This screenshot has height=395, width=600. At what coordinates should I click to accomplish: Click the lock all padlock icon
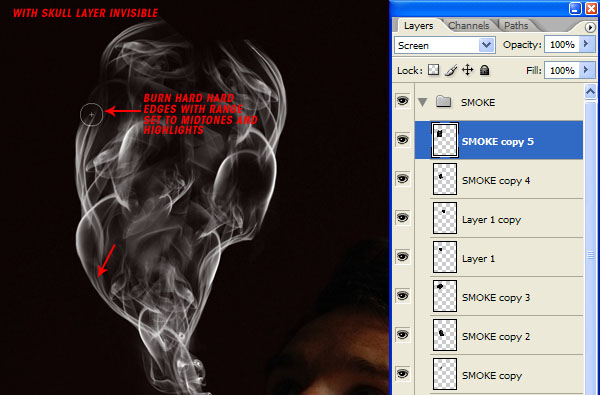pyautogui.click(x=484, y=70)
